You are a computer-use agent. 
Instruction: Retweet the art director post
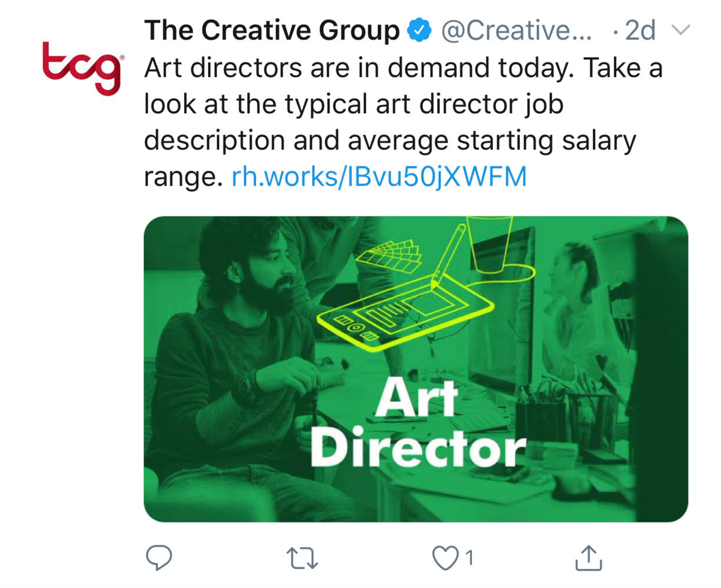(302, 558)
